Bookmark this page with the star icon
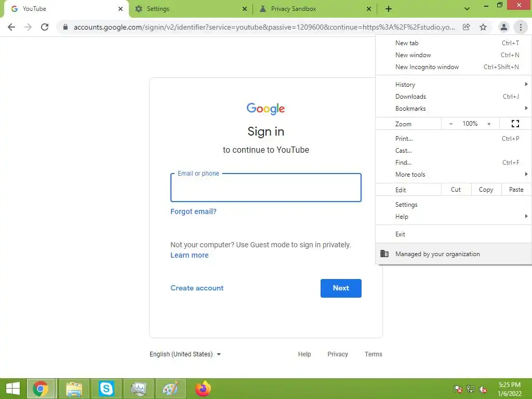 click(483, 27)
